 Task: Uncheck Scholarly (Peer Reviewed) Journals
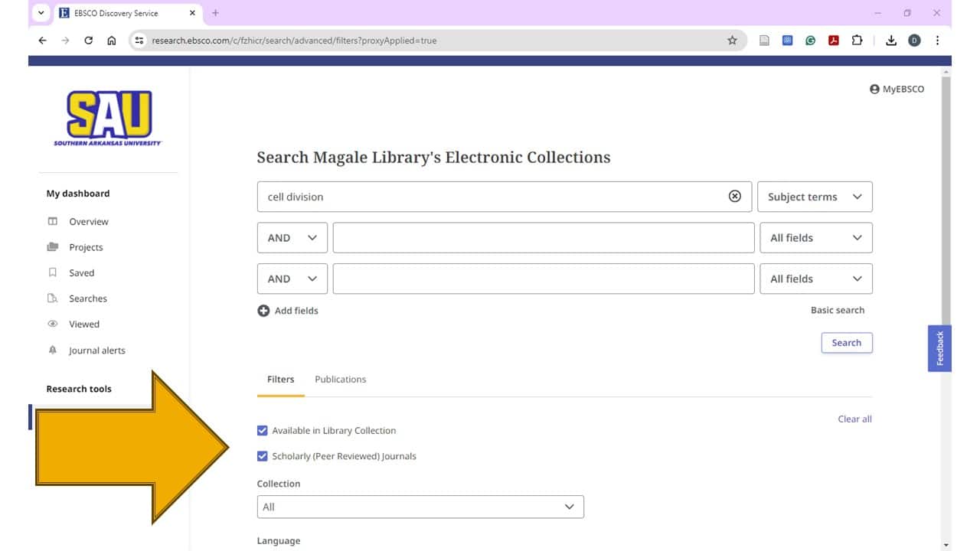pos(263,456)
